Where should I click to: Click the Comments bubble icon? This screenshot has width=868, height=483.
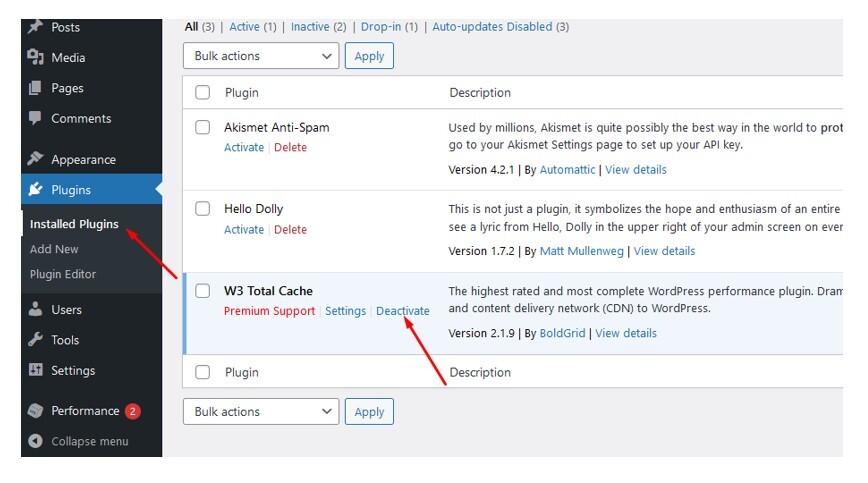coord(35,118)
